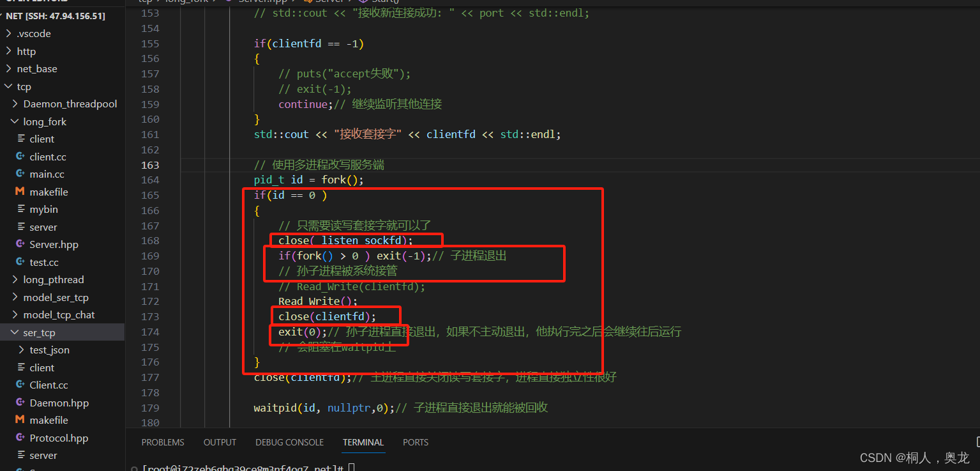980x471 pixels.
Task: Click line number 163 in the gutter
Action: tap(150, 165)
